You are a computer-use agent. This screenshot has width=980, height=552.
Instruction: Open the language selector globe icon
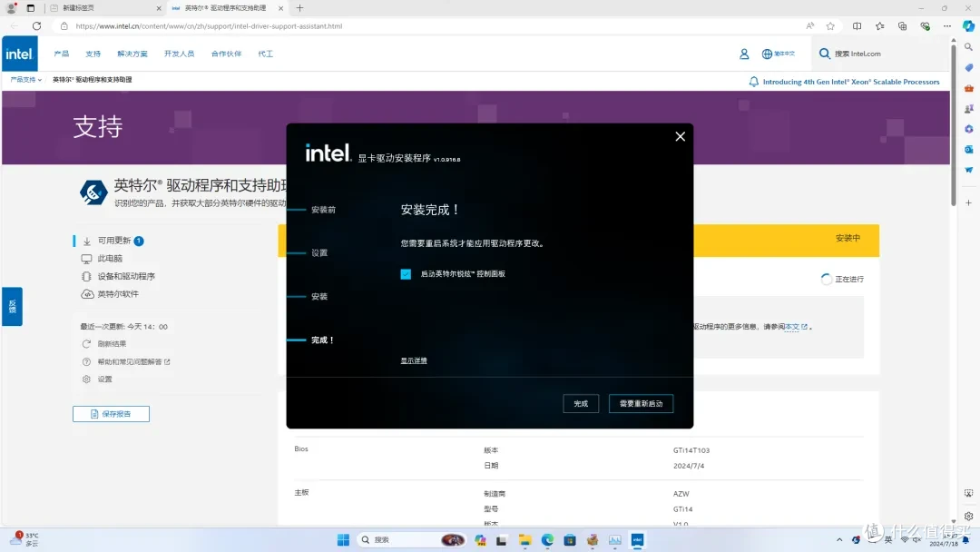click(767, 54)
